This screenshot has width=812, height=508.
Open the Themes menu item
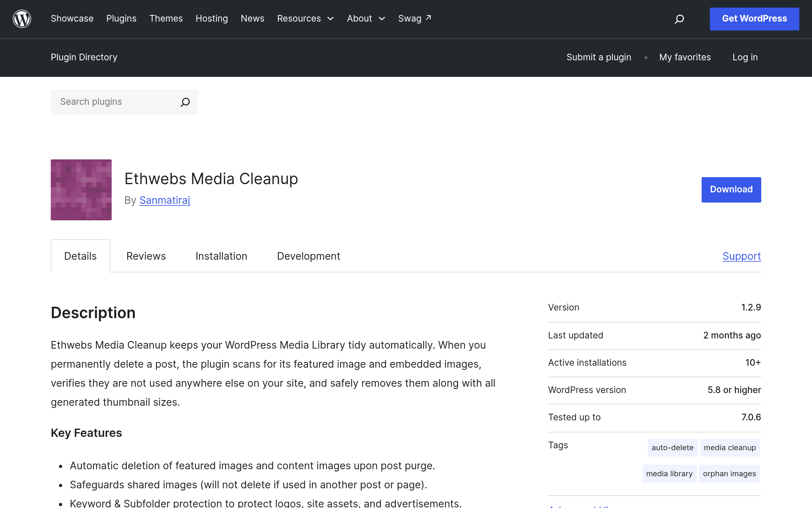(166, 18)
